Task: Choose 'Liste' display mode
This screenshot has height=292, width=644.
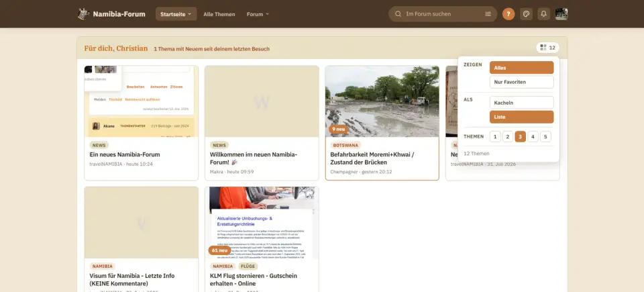Action: 522,117
